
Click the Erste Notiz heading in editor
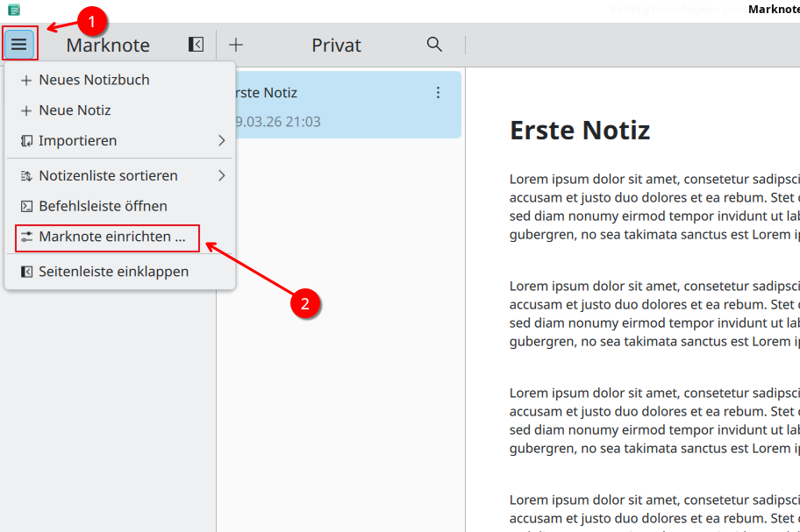pyautogui.click(x=580, y=131)
